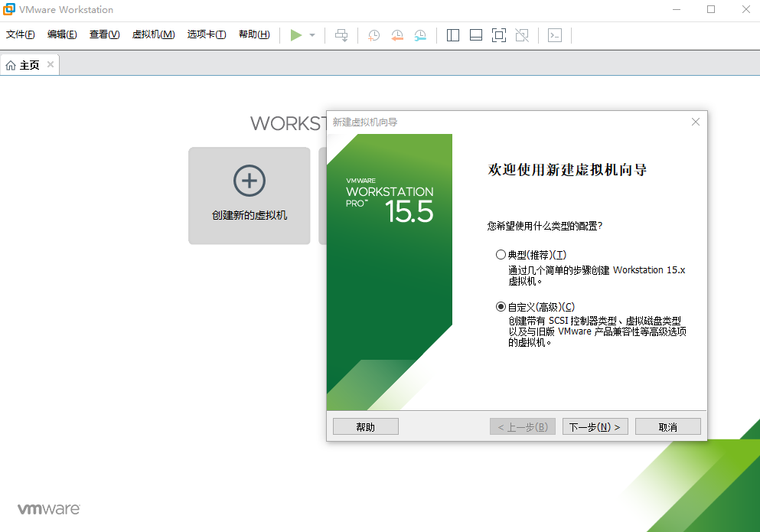Click the home icon on the 主页 tab
This screenshot has height=532, width=760.
coord(11,65)
